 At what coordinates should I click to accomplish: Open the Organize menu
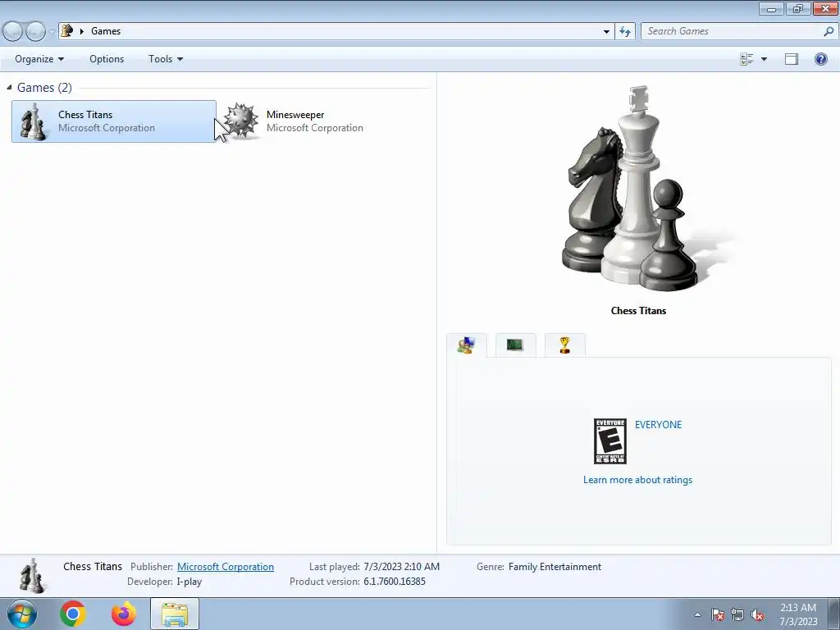click(39, 59)
